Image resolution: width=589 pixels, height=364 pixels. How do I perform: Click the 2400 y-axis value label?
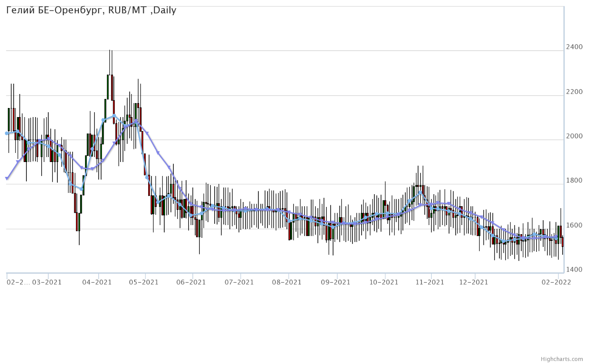(x=574, y=47)
